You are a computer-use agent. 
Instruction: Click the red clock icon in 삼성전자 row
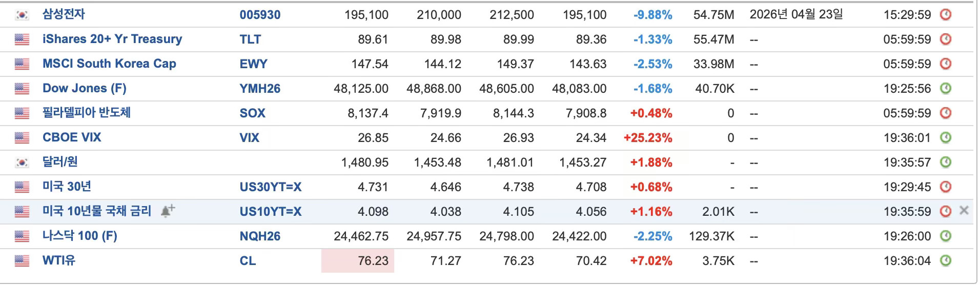coord(946,14)
